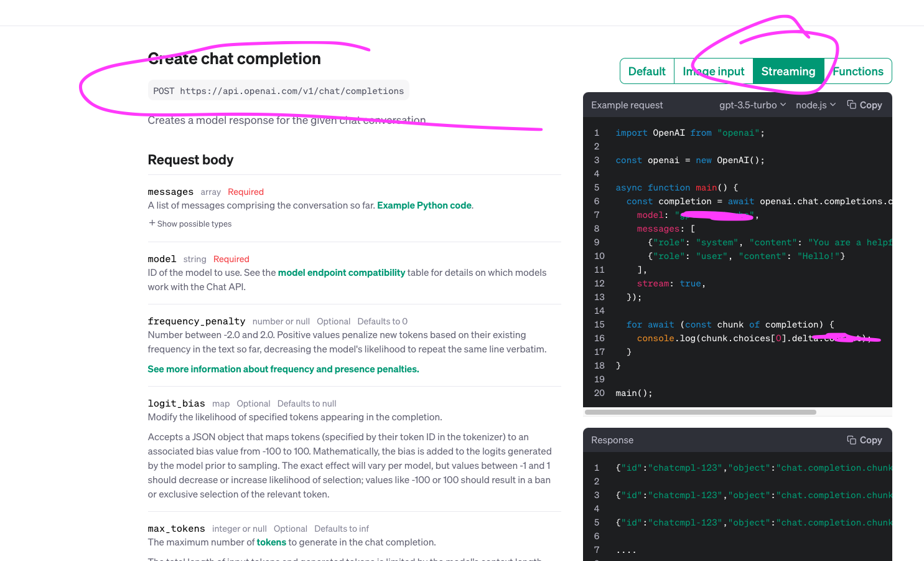Copy the Response code block

click(x=864, y=440)
